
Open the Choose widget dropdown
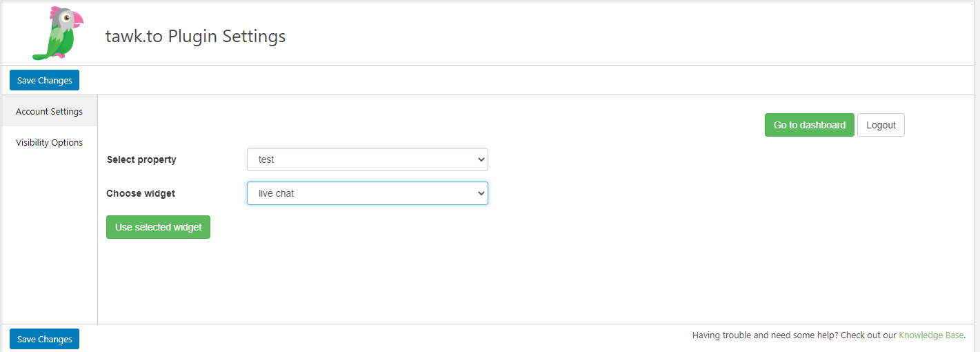point(368,193)
